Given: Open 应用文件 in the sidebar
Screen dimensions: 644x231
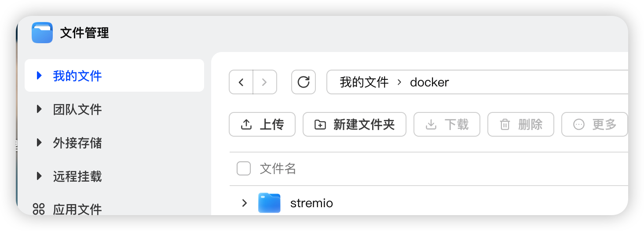Looking at the screenshot, I should 77,209.
